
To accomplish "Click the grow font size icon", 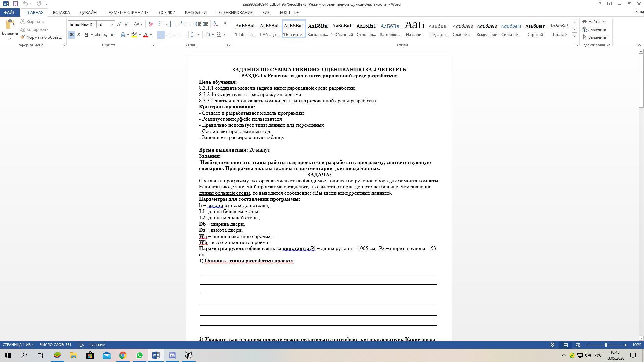I will 119,24.
